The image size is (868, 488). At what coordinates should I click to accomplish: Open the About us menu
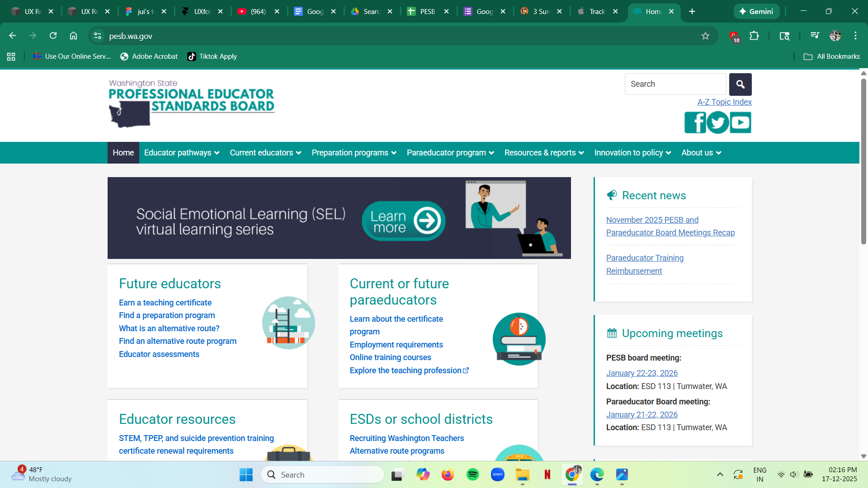(x=701, y=153)
